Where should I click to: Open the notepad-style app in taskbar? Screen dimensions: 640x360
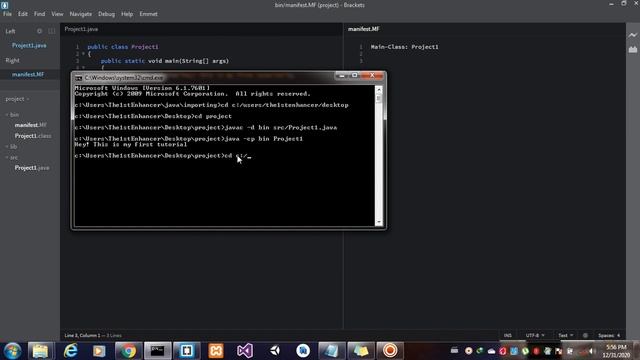click(331, 351)
